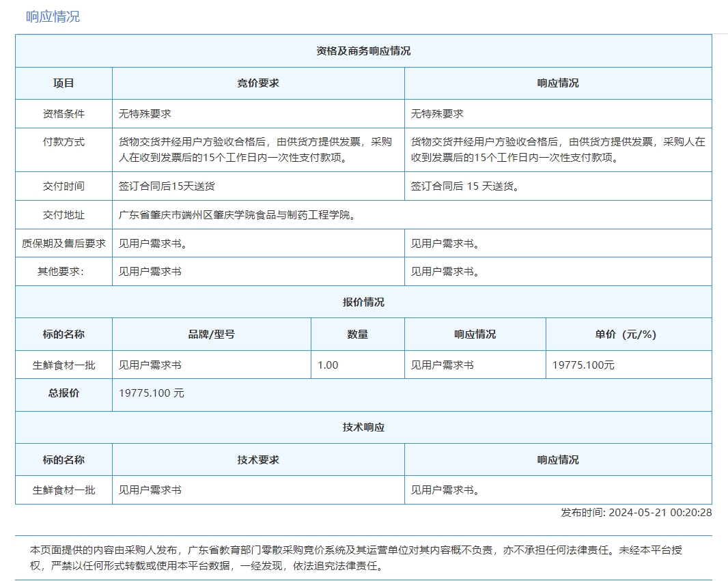Click the 签订合同后15天送货 requirement cell
728x581 pixels.
(x=167, y=186)
